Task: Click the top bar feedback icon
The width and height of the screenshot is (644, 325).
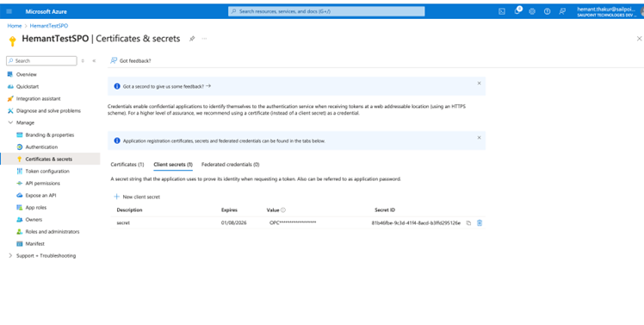Action: click(x=562, y=11)
